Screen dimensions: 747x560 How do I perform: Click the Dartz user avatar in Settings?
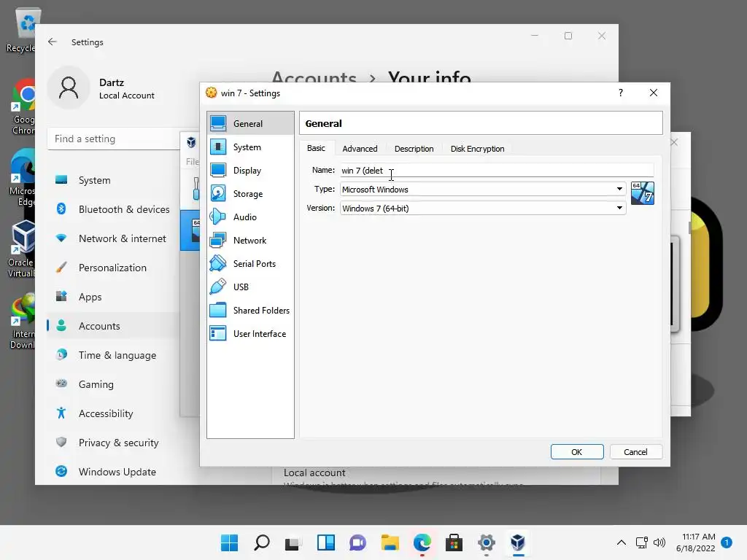pyautogui.click(x=69, y=87)
